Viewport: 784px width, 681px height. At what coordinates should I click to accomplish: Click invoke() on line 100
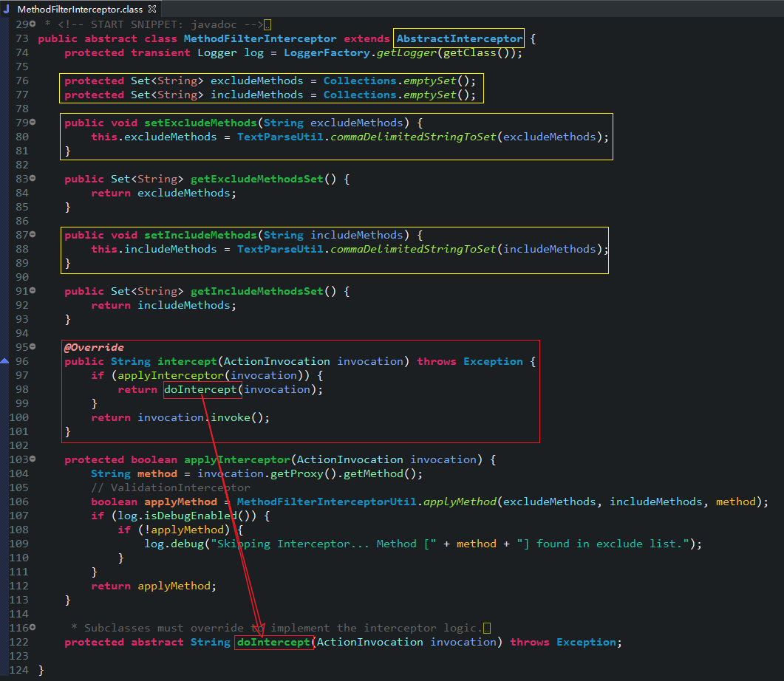click(x=237, y=417)
